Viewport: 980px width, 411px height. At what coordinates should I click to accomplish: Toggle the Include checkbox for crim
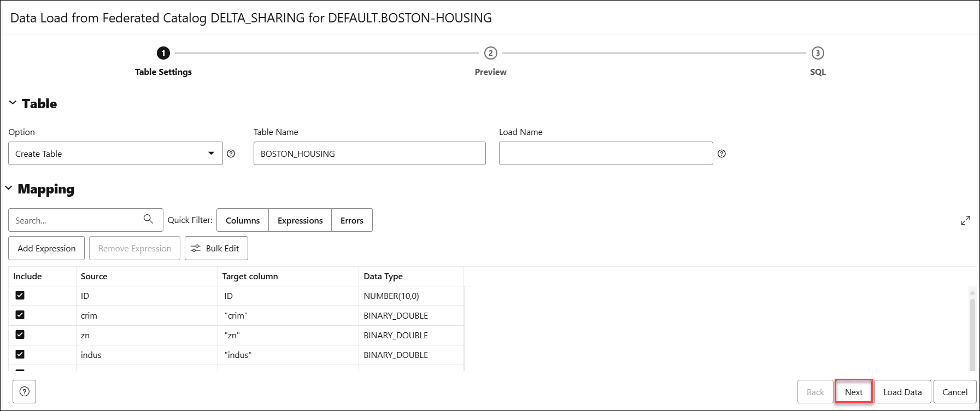click(x=20, y=315)
